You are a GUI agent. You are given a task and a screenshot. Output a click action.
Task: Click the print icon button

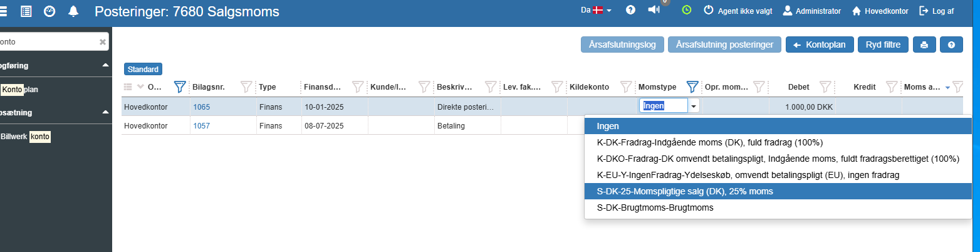(924, 45)
